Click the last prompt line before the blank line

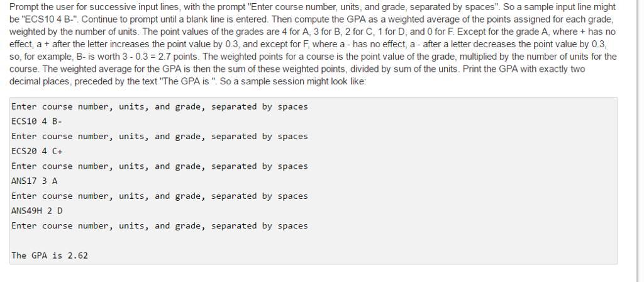(x=159, y=226)
